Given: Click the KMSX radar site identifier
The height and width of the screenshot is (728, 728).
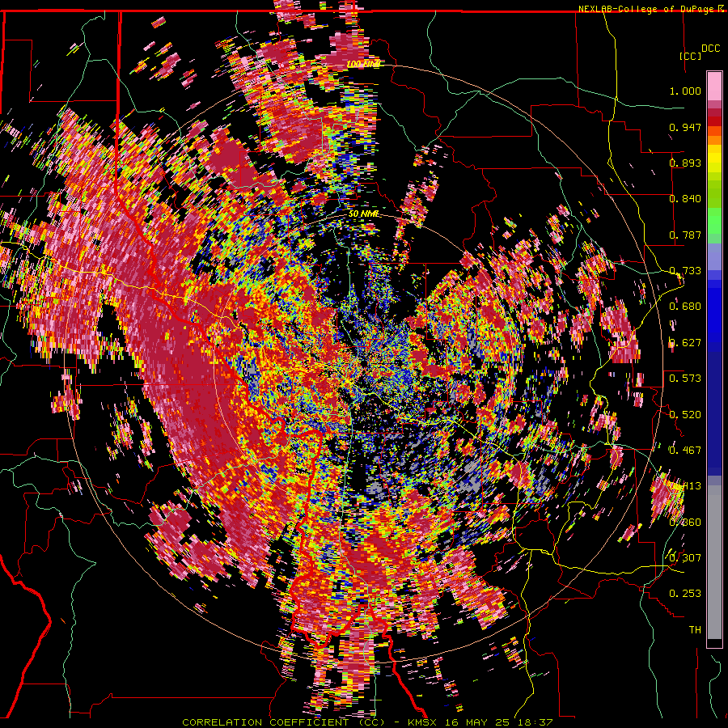Looking at the screenshot, I should click(424, 722).
